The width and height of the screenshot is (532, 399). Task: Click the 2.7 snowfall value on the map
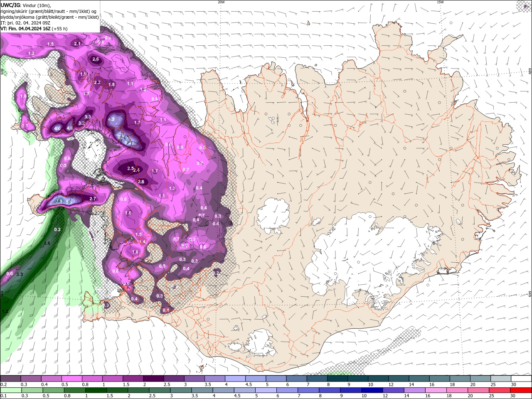click(x=93, y=199)
